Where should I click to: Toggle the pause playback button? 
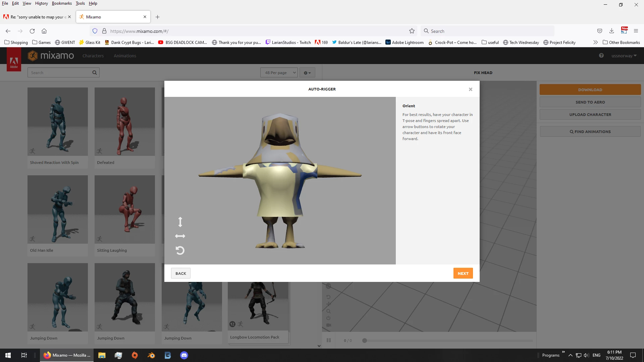[329, 341]
